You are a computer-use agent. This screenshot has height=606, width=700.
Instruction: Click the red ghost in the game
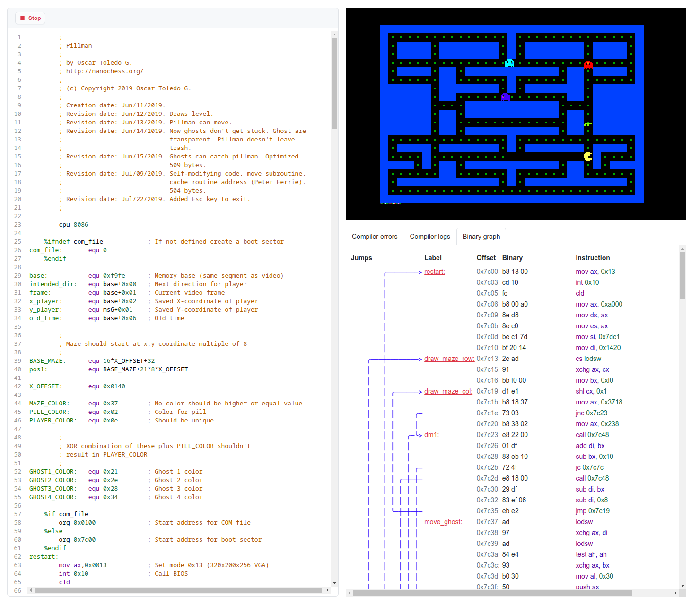tap(588, 64)
